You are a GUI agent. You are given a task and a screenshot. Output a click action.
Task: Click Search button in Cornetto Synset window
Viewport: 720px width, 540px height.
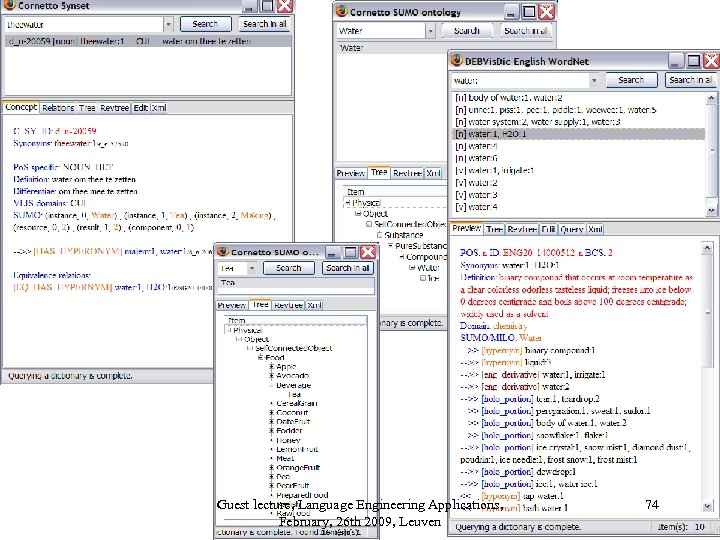tap(205, 24)
